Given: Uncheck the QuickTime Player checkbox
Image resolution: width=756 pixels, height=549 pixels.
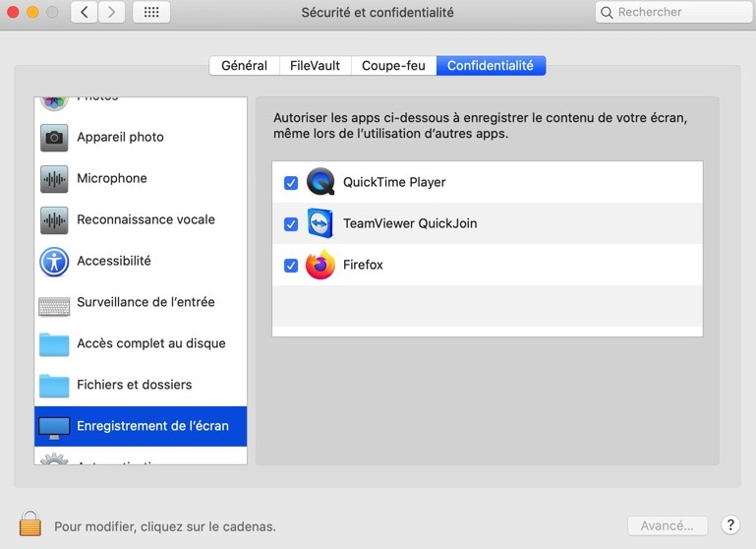Looking at the screenshot, I should pyautogui.click(x=291, y=183).
